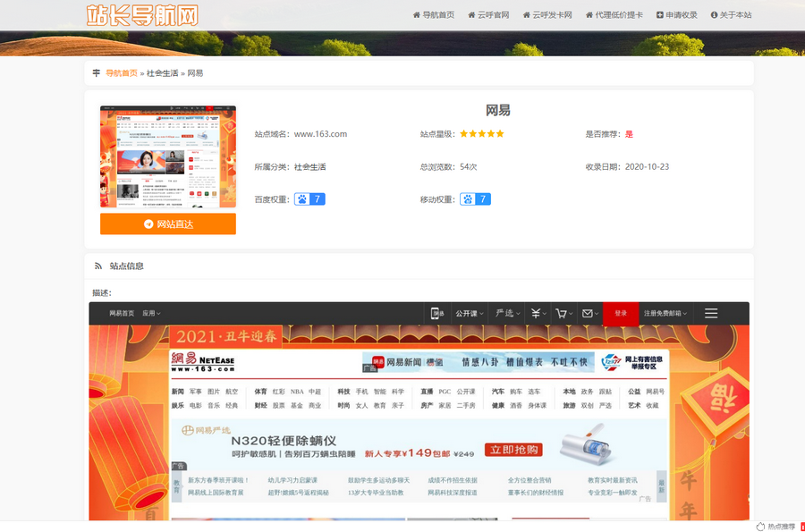805x532 pixels.
Task: Click the orange 网站直达 button
Action: click(x=168, y=224)
